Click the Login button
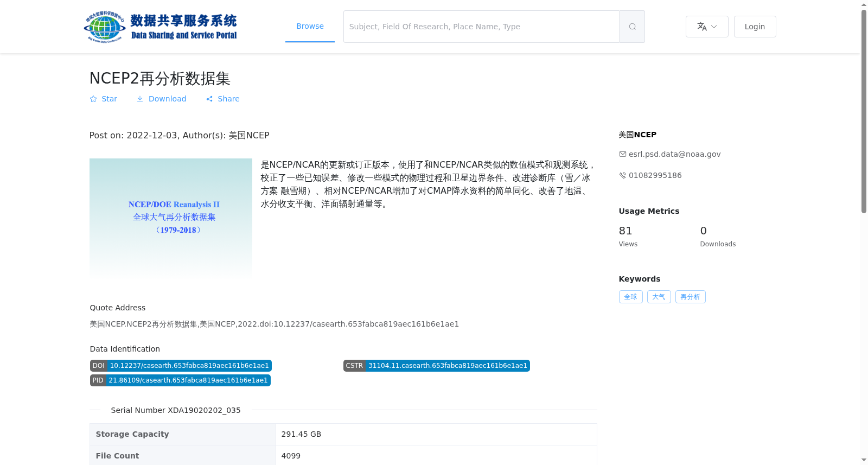868x465 pixels. click(x=755, y=27)
